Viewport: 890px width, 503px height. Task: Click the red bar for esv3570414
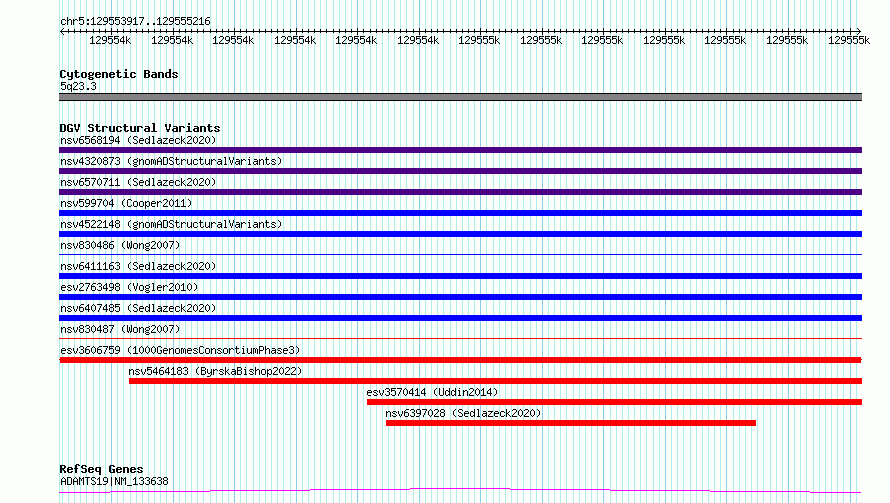tap(614, 402)
